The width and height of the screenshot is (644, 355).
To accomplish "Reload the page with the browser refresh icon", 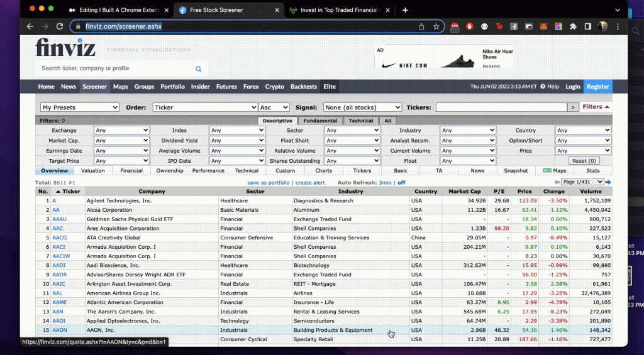I will [60, 26].
